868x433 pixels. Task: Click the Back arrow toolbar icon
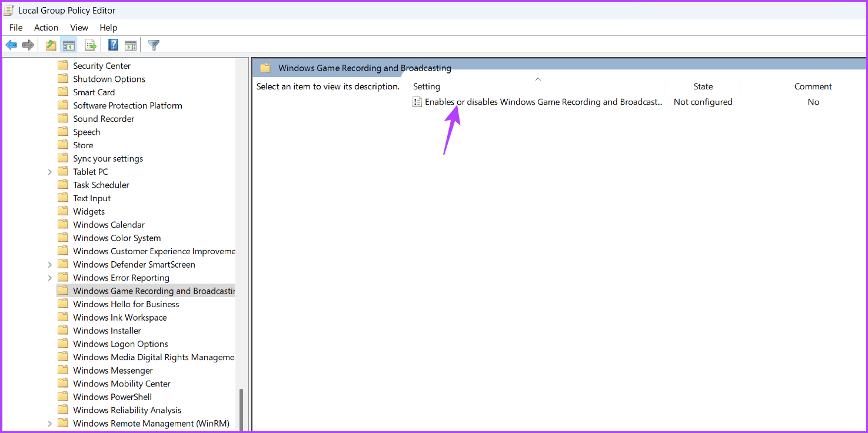coord(11,45)
